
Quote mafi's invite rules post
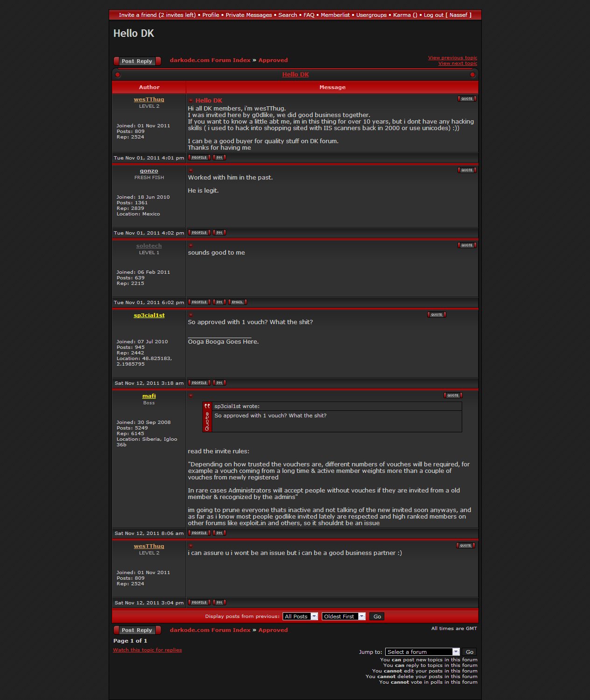[452, 395]
